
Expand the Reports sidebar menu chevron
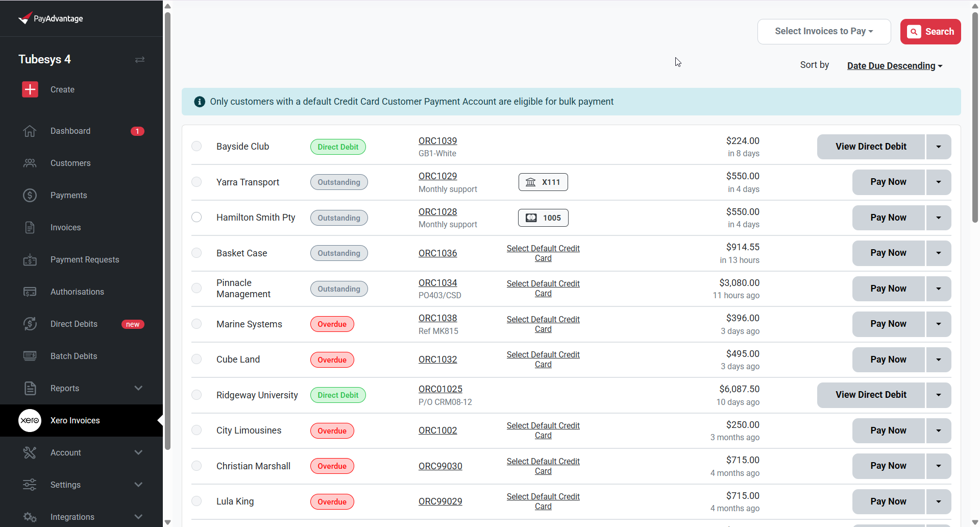point(138,388)
